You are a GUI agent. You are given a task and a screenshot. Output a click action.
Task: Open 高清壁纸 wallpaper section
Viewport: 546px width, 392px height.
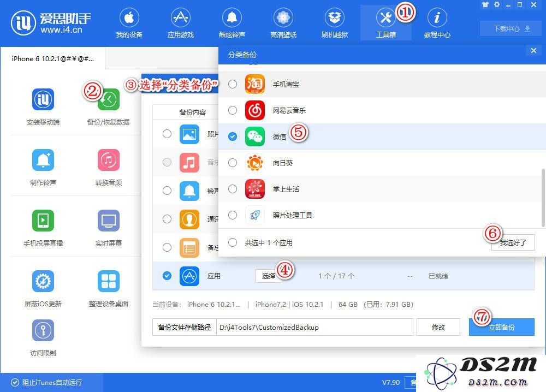click(x=283, y=23)
